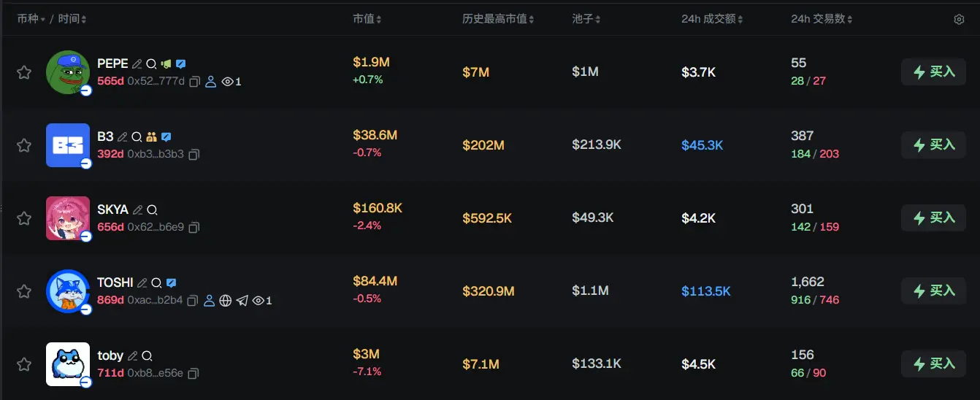
Task: Toggle the favorite star for SKYA
Action: click(24, 218)
